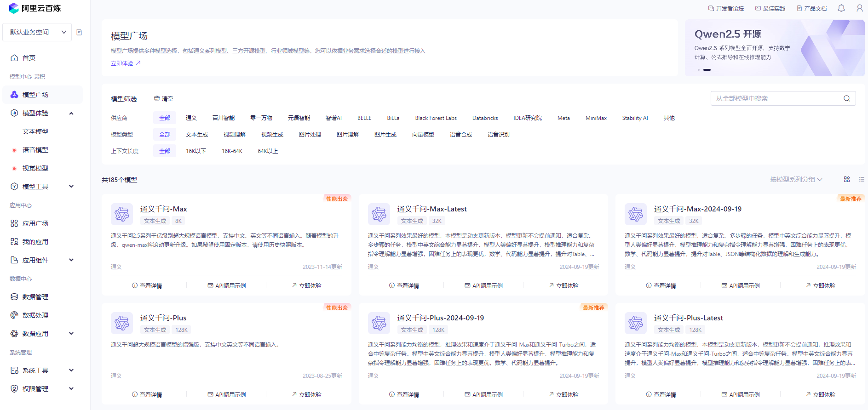Expand the 系统工具 menu group

coord(71,370)
